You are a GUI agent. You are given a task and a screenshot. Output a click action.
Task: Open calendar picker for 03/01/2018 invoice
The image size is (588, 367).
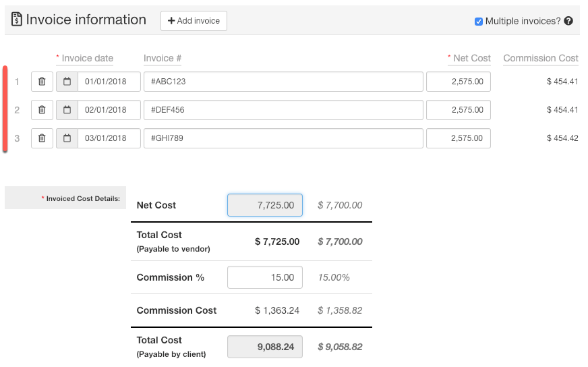coord(67,138)
